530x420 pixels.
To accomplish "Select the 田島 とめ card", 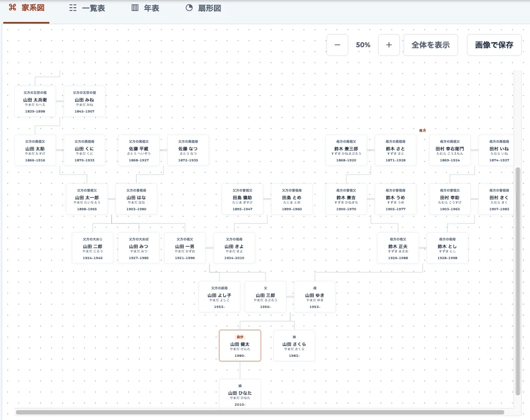I will (x=292, y=199).
